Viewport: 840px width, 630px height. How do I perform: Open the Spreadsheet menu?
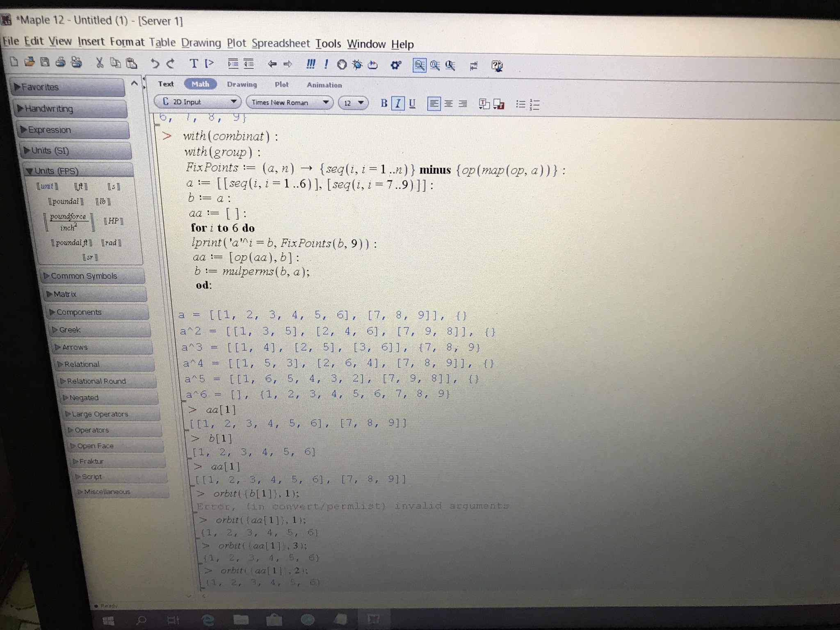281,43
